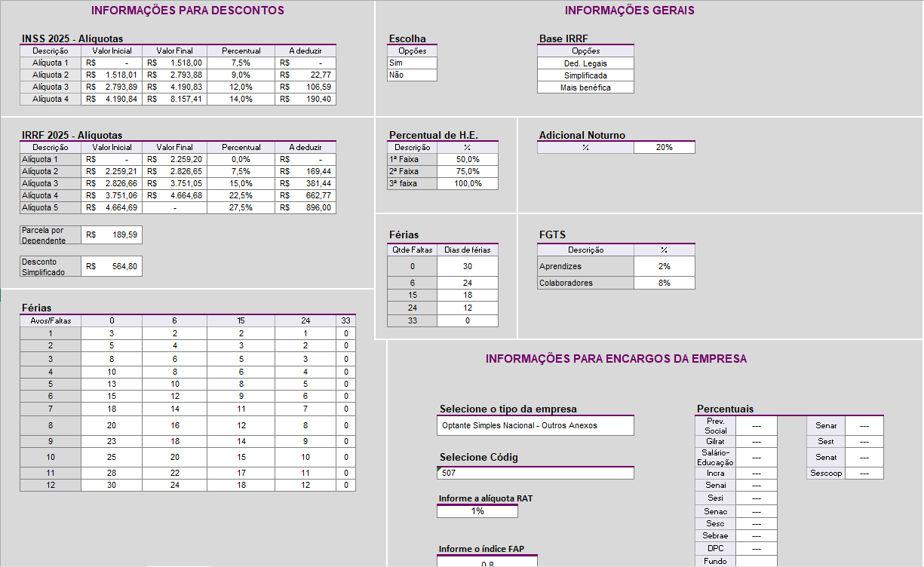
Task: Click the 'Sesc' label under Percentuais
Action: (716, 523)
